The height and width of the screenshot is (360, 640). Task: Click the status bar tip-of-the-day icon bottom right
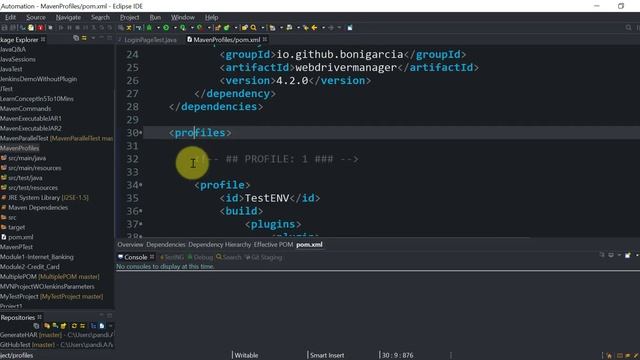[609, 356]
